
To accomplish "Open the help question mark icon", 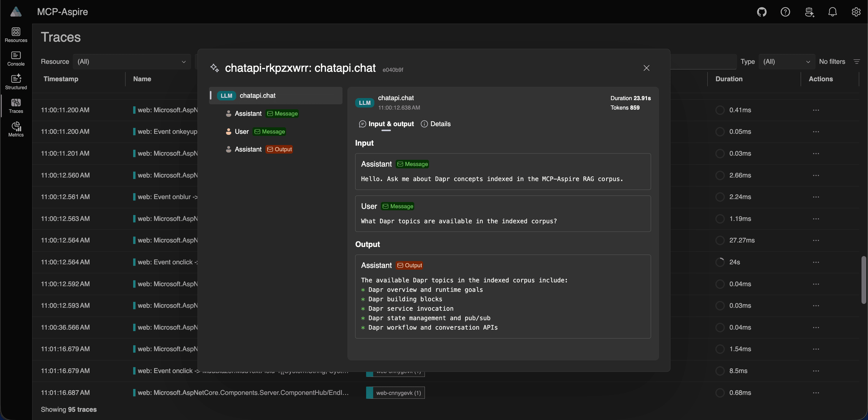I will 785,12.
